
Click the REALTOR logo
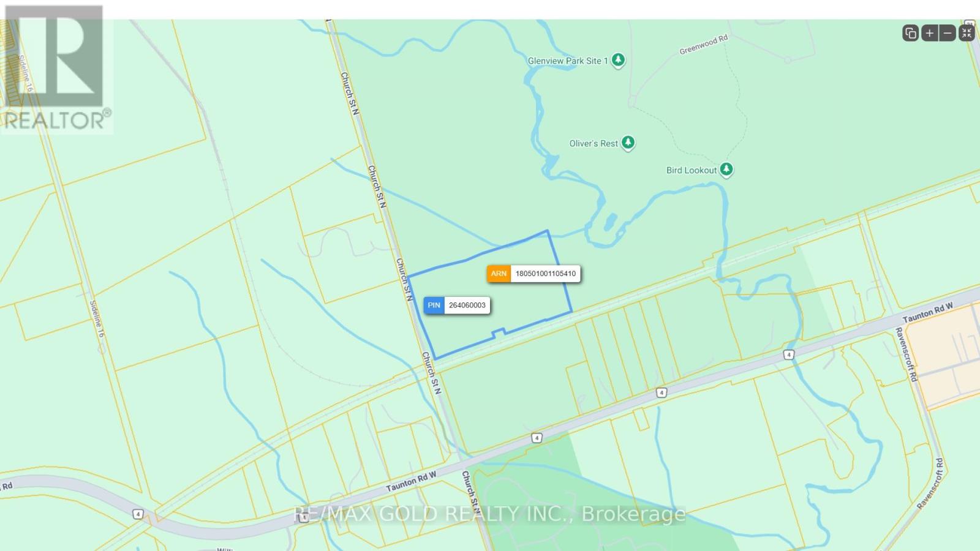click(56, 69)
